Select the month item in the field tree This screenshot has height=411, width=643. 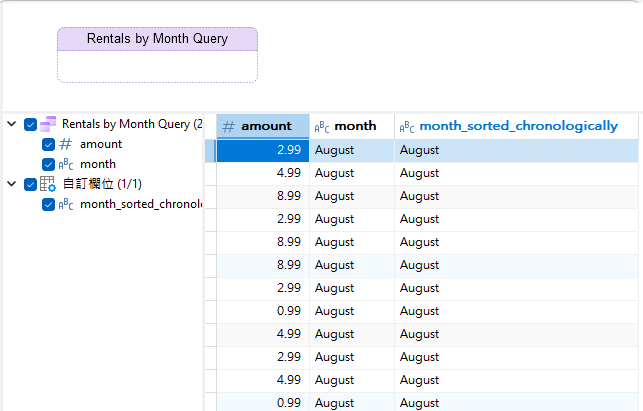pyautogui.click(x=98, y=164)
